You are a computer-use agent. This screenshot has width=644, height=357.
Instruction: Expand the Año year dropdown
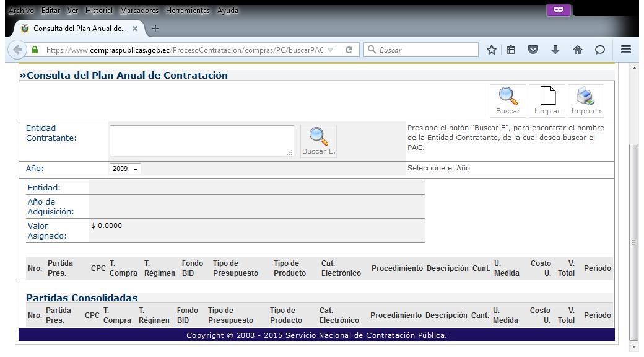(x=125, y=169)
